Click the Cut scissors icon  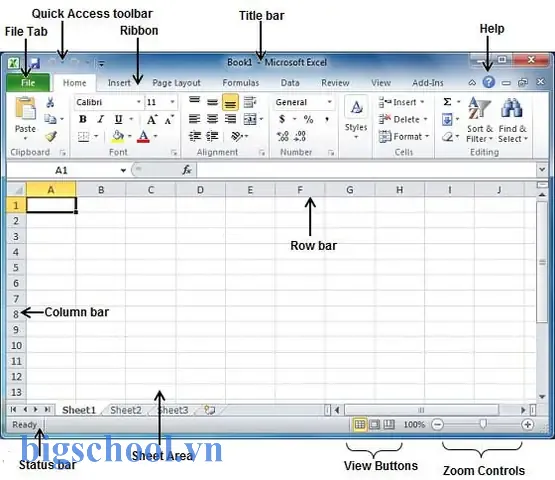pyautogui.click(x=50, y=102)
